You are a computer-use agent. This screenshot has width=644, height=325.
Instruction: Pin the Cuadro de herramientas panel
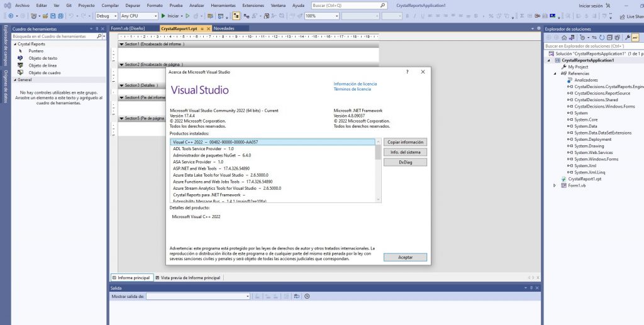click(97, 29)
